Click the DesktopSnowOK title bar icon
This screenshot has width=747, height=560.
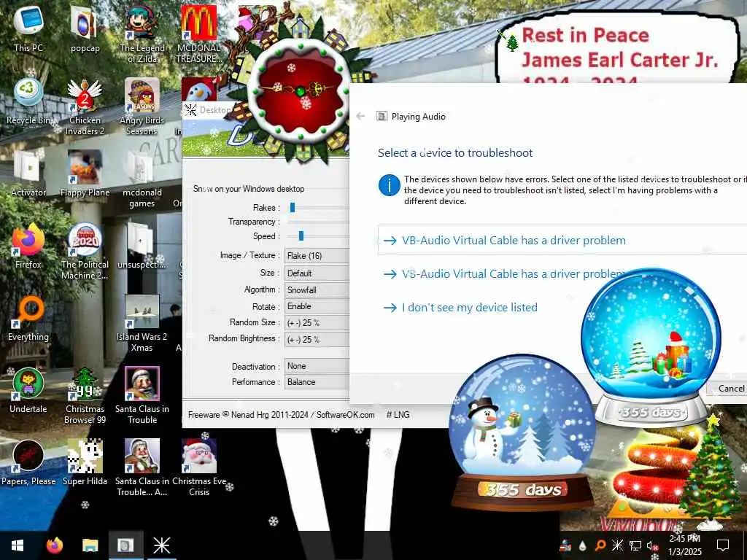[190, 110]
